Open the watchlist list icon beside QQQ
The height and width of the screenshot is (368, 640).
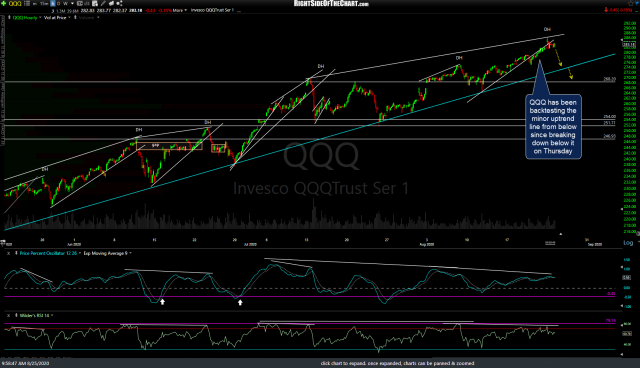27,4
